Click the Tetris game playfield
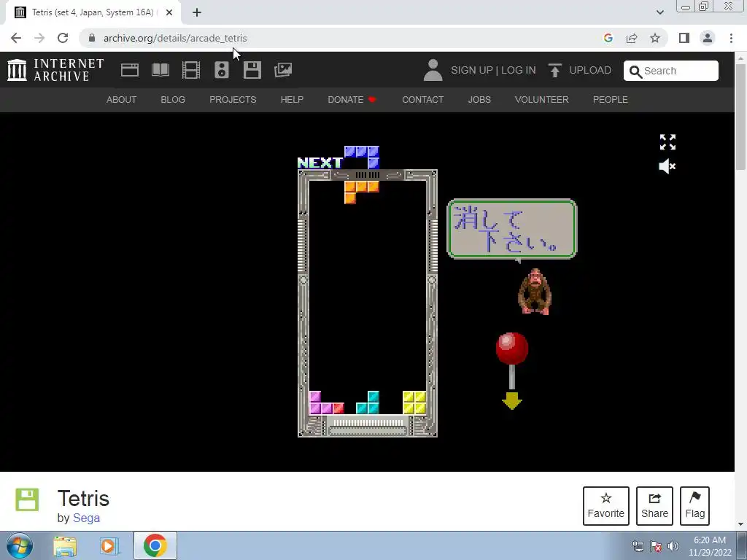Image resolution: width=747 pixels, height=560 pixels. pyautogui.click(x=368, y=297)
